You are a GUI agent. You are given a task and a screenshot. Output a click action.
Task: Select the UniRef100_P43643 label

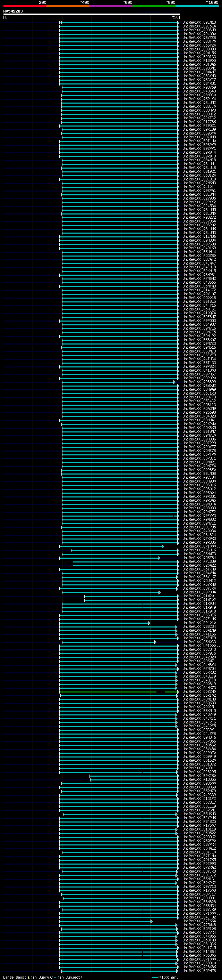coord(199,91)
